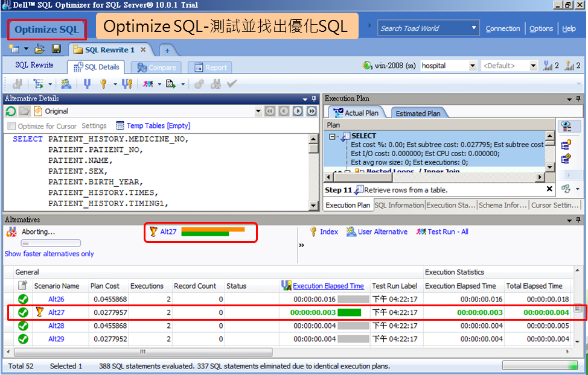Click the Original scenario document icon
The width and height of the screenshot is (588, 375).
(x=38, y=112)
